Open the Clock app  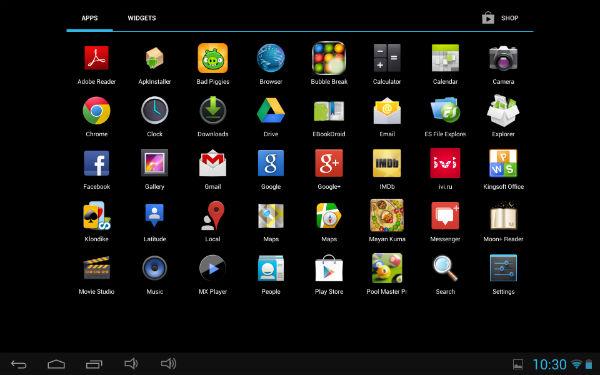pos(155,111)
